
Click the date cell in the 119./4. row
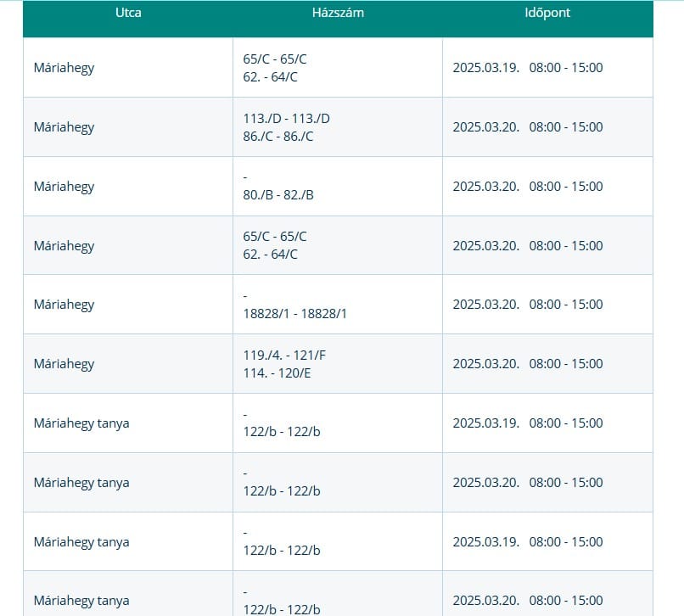coord(527,364)
